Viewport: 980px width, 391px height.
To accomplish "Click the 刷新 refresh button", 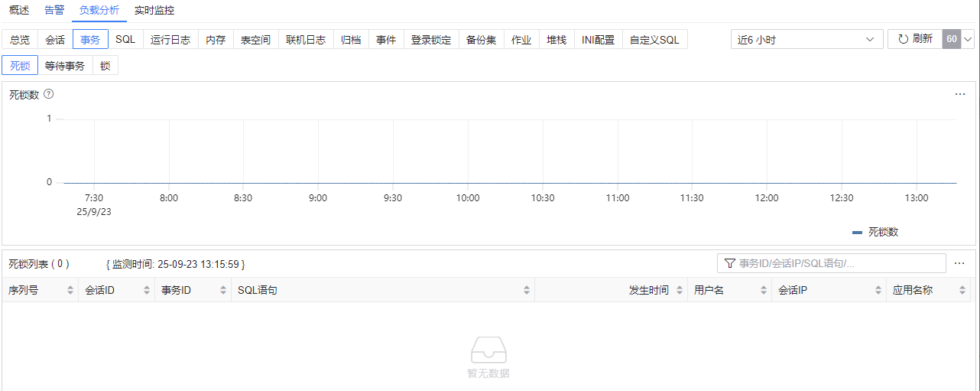I will coord(915,39).
